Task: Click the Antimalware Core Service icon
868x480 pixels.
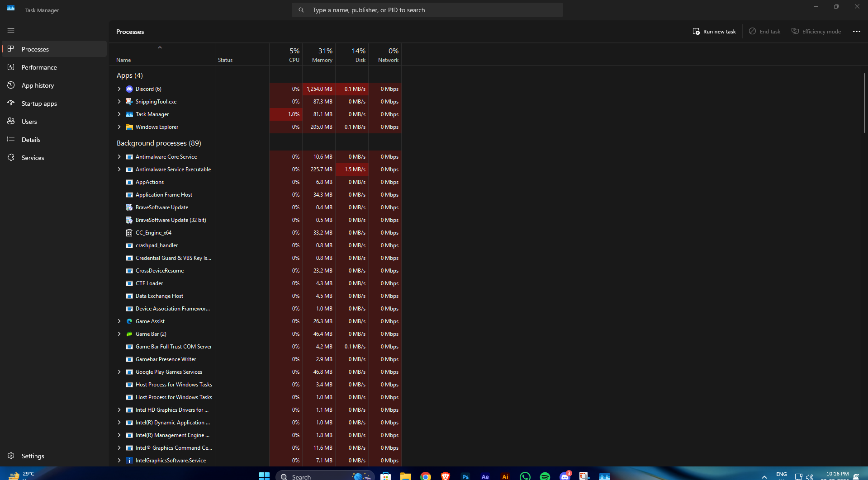Action: coord(129,157)
